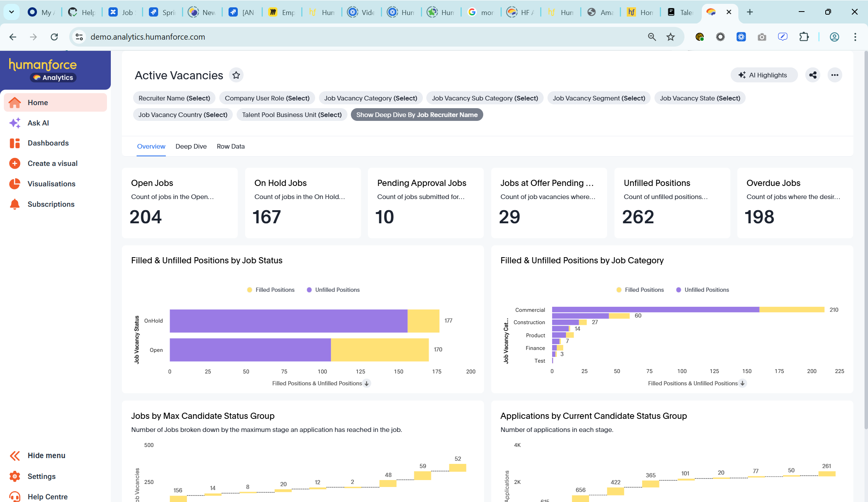
Task: Switch to the Row Data tab
Action: pyautogui.click(x=230, y=146)
